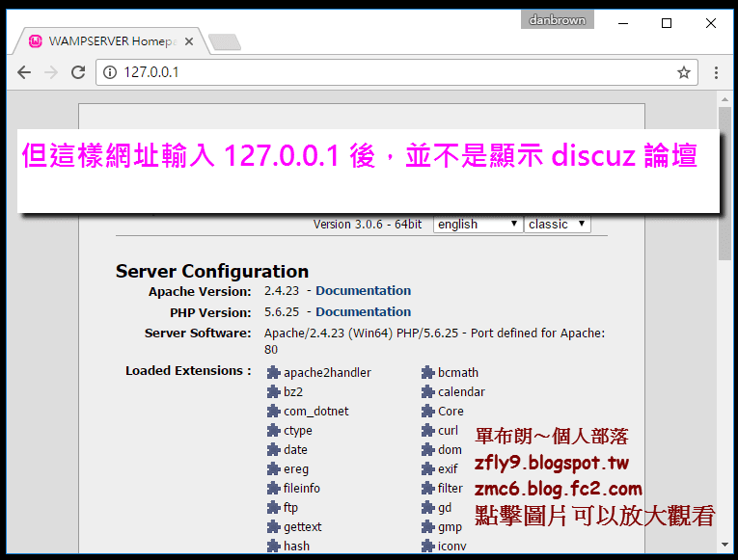Click the curl extension icon
738x560 pixels.
[x=427, y=431]
